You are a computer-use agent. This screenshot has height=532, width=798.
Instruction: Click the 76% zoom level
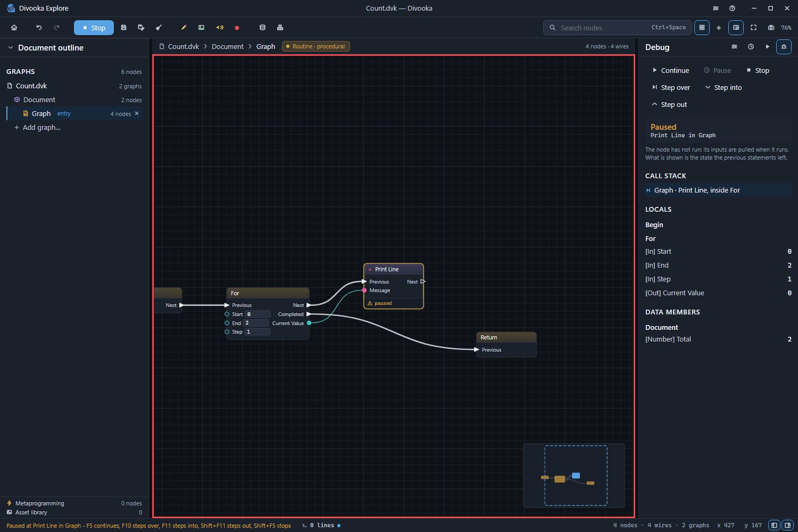(786, 28)
